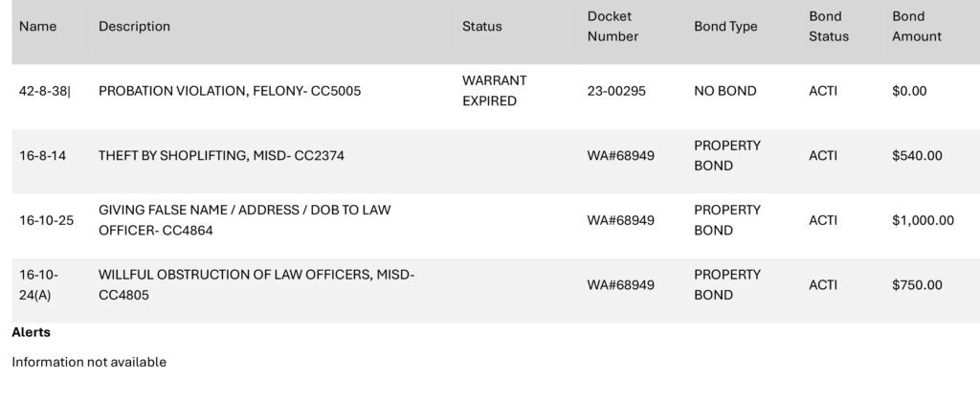
Task: Click the Description column header
Action: click(x=134, y=26)
